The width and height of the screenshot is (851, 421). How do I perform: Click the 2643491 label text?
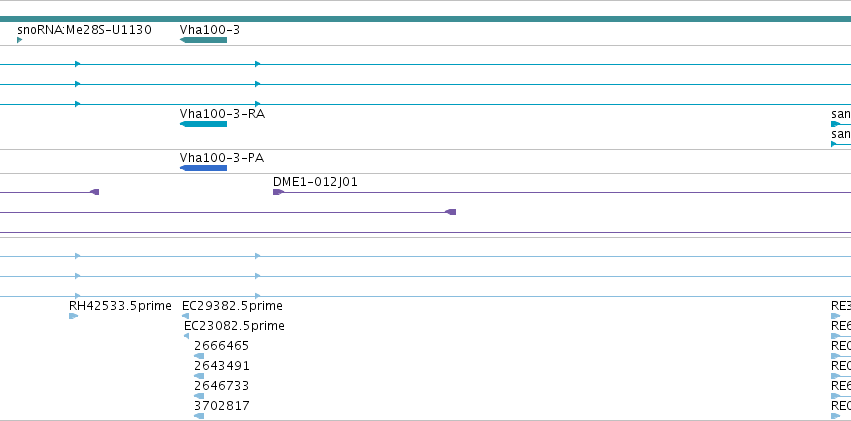click(x=221, y=366)
